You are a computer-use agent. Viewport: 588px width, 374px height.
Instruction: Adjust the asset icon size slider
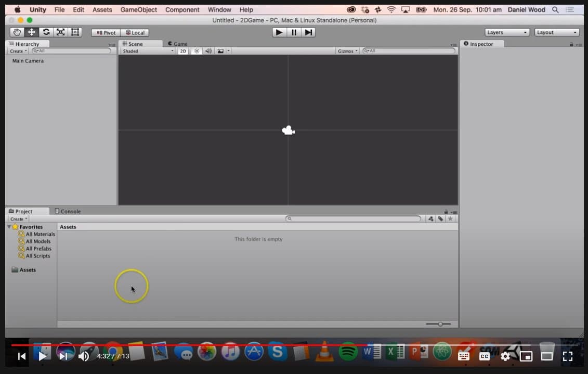pos(440,324)
